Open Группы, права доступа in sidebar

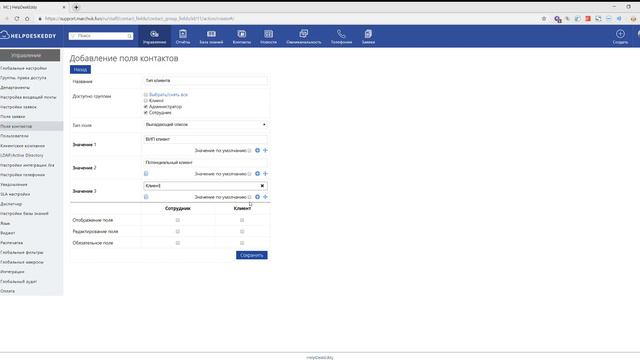pyautogui.click(x=23, y=78)
